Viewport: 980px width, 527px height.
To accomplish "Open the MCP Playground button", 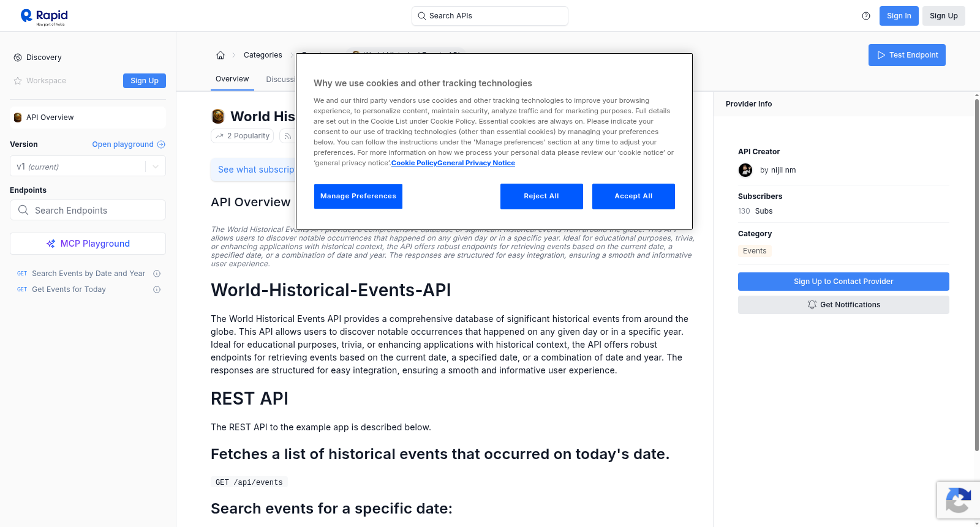I will [88, 244].
